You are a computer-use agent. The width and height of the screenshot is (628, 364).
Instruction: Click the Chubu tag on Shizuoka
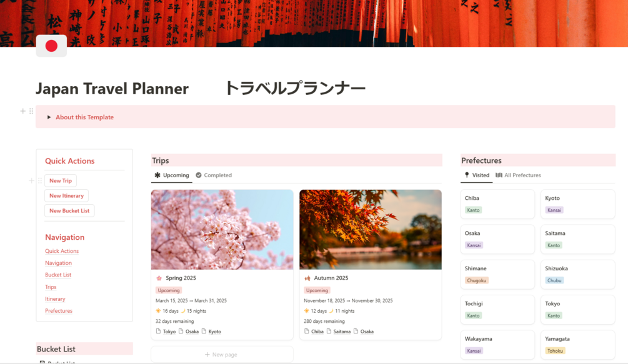coord(554,280)
